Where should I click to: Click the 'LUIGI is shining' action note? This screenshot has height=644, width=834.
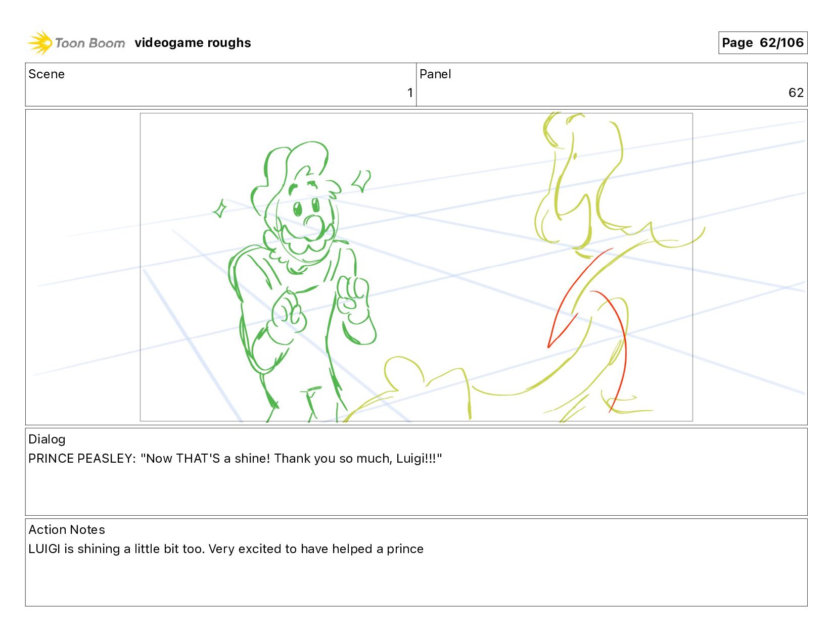(226, 549)
